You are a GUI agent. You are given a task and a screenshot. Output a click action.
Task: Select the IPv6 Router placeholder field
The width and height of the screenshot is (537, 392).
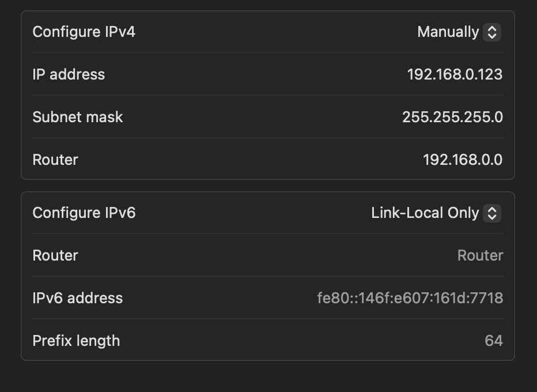[x=480, y=255]
